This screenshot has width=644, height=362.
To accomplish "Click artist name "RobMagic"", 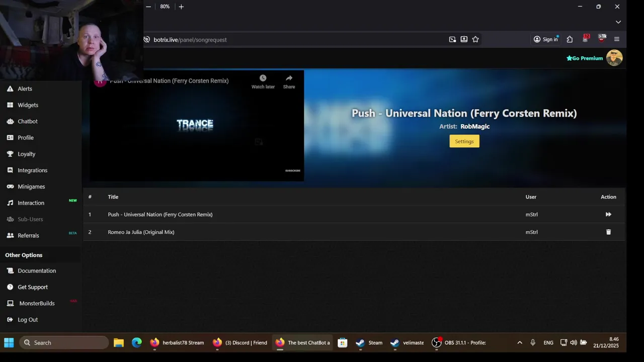I will [475, 127].
